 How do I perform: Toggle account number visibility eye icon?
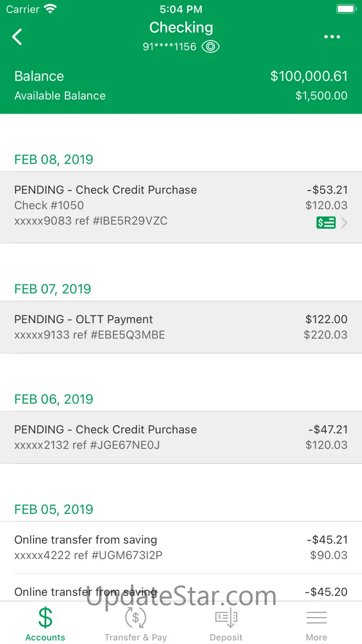(x=211, y=46)
